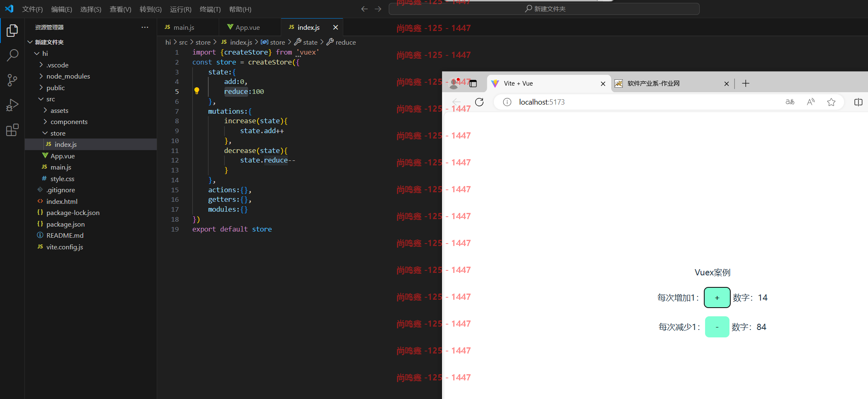Screen dimensions: 868x399
Task: Close the 软件产业系-作业网 browser tab
Action: pos(727,84)
